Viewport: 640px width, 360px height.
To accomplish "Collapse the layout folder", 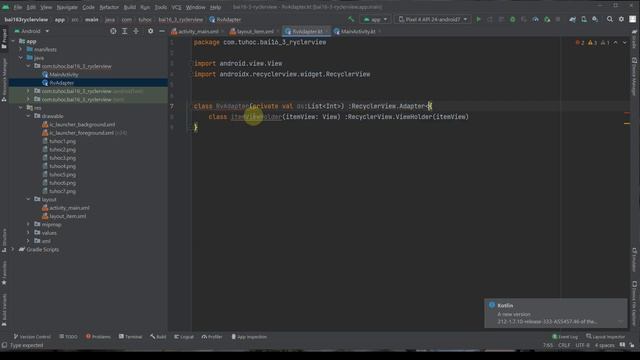I will 28,199.
